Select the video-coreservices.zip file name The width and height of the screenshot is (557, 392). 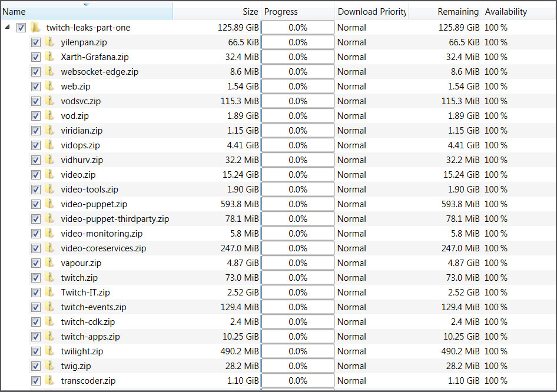tap(104, 248)
